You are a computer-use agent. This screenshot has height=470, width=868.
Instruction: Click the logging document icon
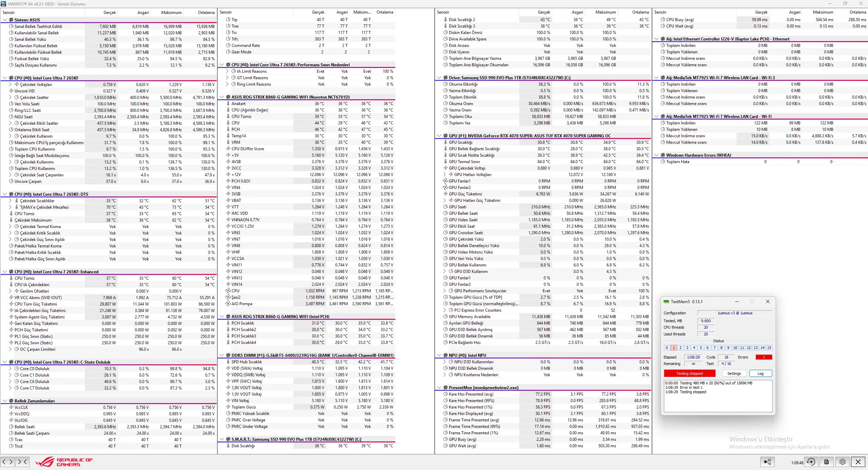click(x=827, y=462)
